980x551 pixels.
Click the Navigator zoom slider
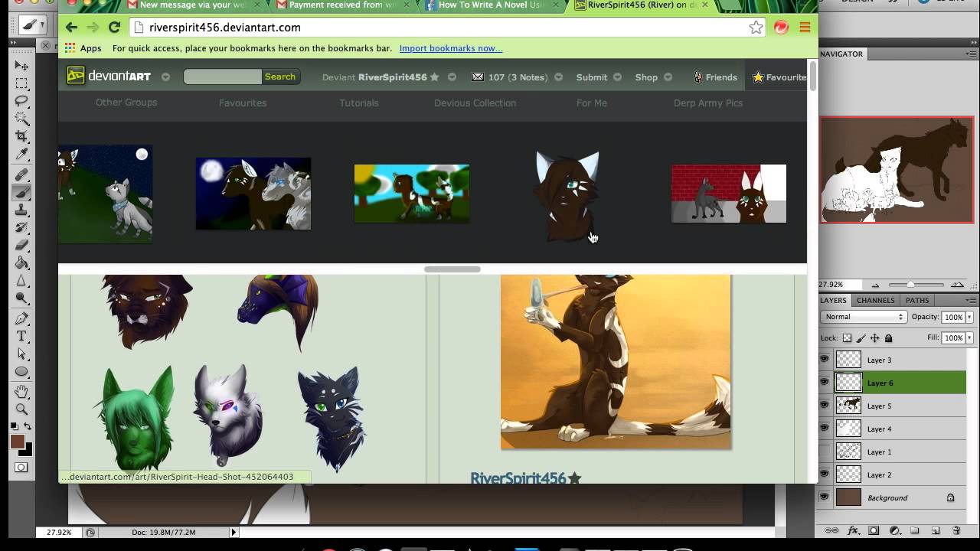(x=910, y=285)
